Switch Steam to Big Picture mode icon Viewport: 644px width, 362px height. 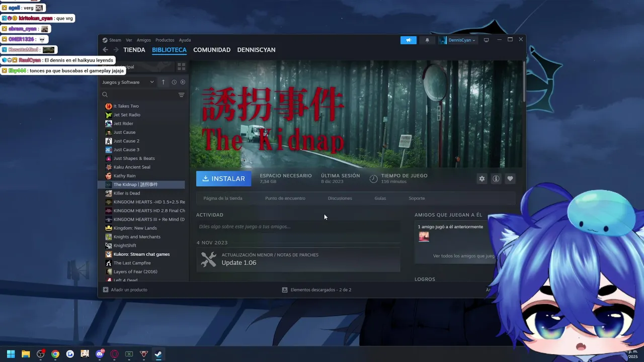[486, 40]
